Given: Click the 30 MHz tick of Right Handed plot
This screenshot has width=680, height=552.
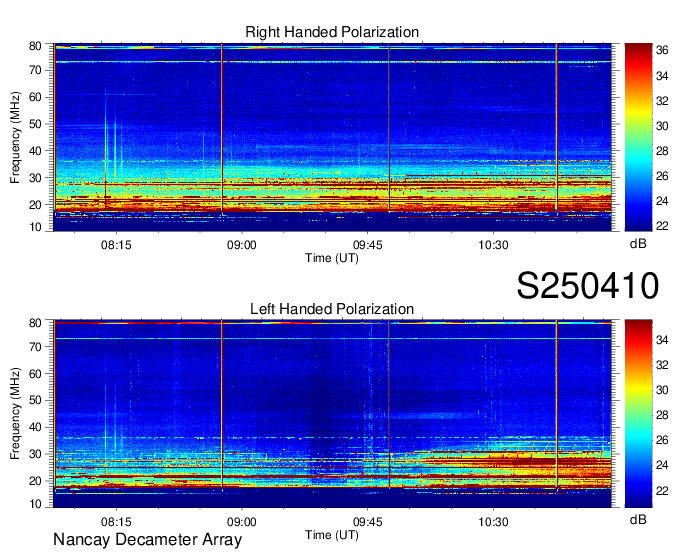Looking at the screenshot, I should pyautogui.click(x=35, y=178).
